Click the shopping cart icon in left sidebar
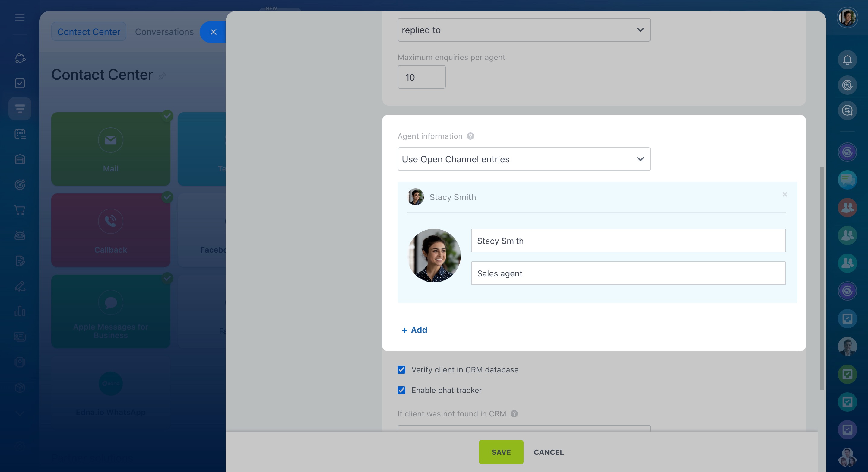Image resolution: width=868 pixels, height=472 pixels. (20, 210)
